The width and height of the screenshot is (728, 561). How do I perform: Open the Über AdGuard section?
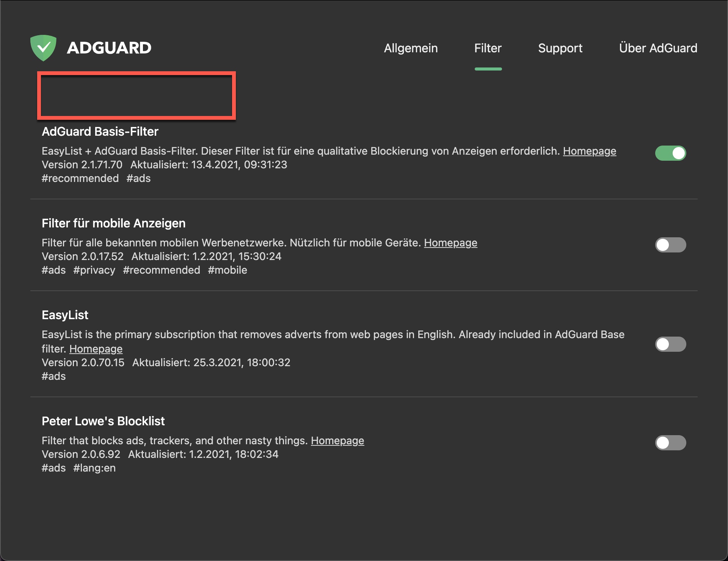click(x=658, y=48)
